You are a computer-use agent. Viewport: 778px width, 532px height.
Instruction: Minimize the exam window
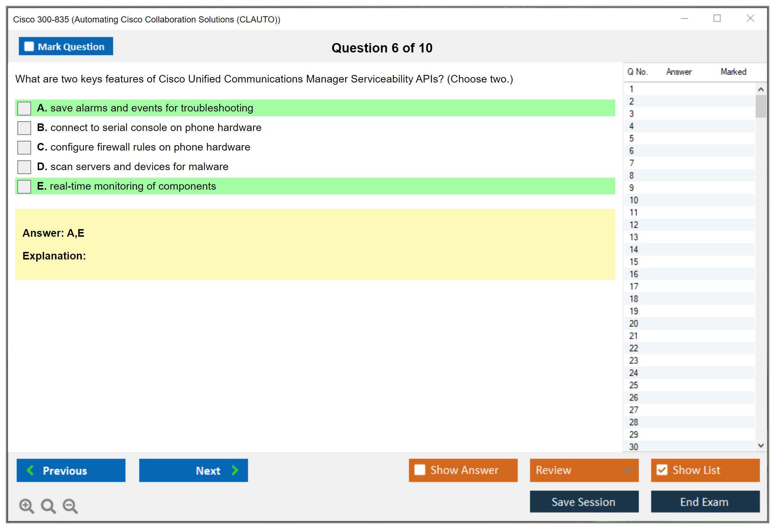[684, 18]
